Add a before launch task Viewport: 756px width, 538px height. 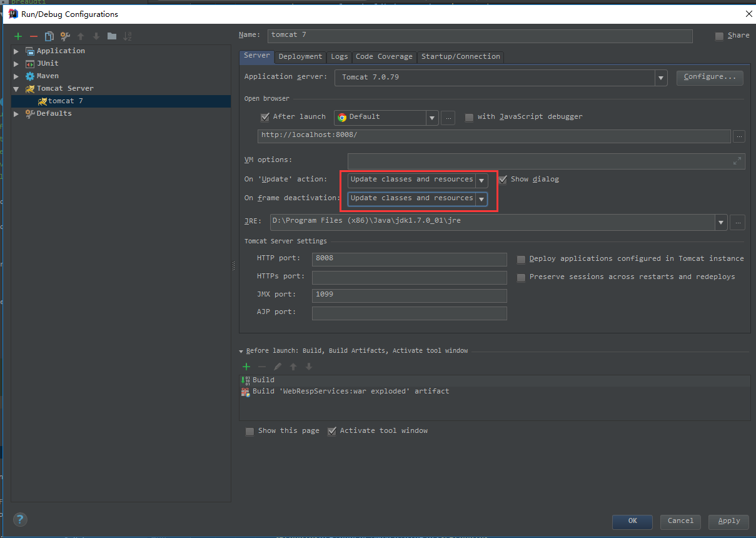tap(246, 367)
